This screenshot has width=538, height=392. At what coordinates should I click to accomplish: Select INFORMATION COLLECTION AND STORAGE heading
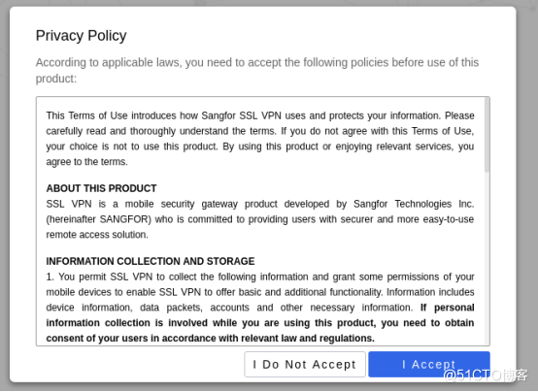point(151,261)
